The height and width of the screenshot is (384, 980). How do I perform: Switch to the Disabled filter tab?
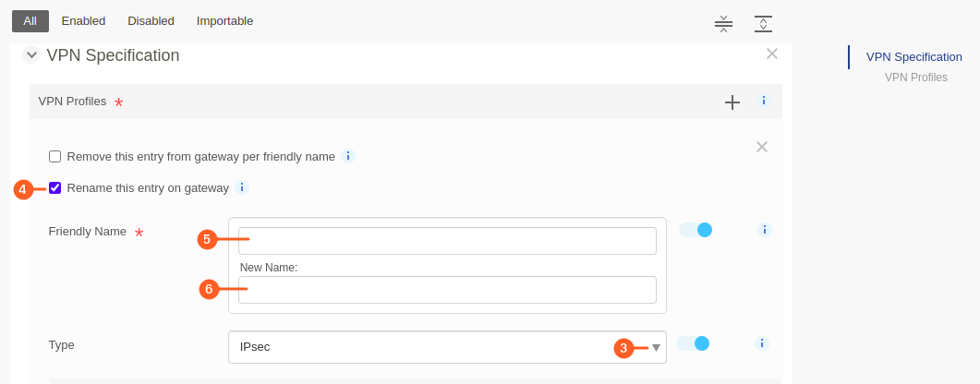click(151, 21)
